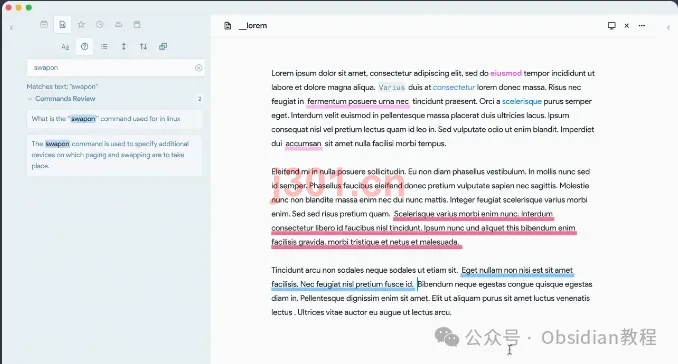The image size is (678, 364).
Task: Click the Commands Review file name
Action: coord(65,99)
